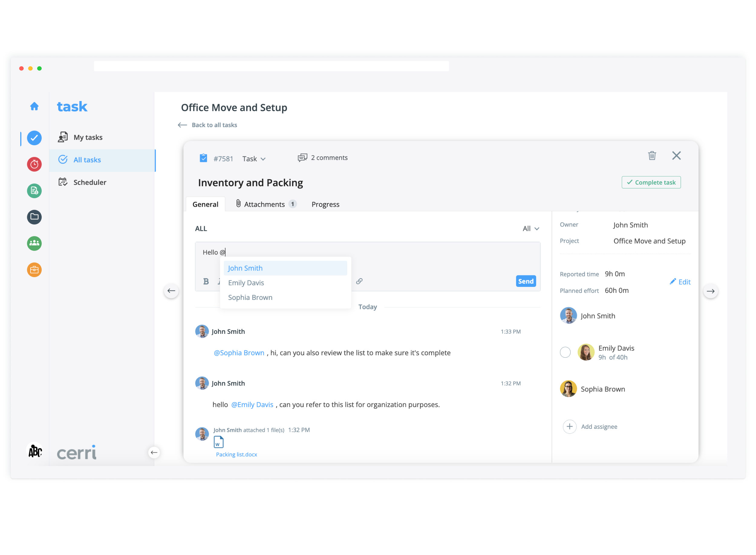Click the home icon in sidebar
Image resolution: width=756 pixels, height=555 pixels.
coord(34,107)
